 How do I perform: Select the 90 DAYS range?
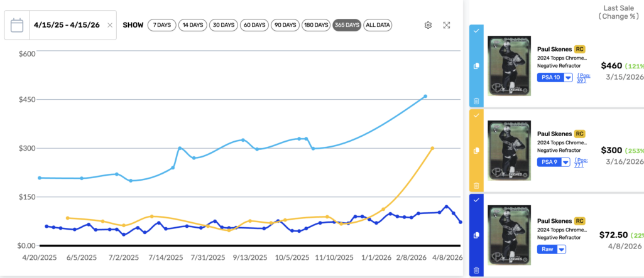(x=285, y=25)
